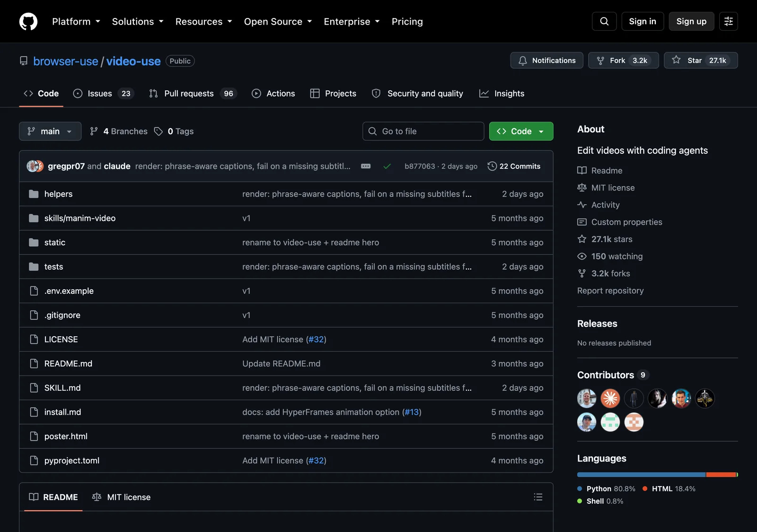Open first contributor avatar in Contributors
The image size is (757, 532).
(x=587, y=398)
